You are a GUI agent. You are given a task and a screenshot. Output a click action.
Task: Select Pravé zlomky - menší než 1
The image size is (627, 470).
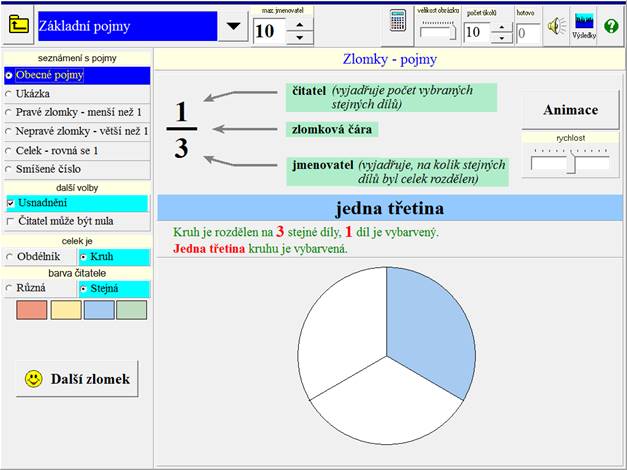[x=77, y=112]
